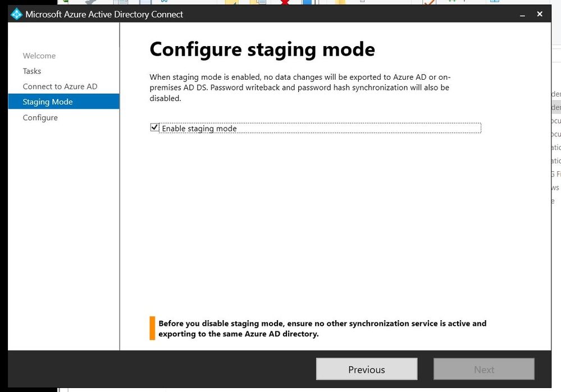The image size is (561, 392).
Task: Uncheck the Enable staging mode checkbox
Action: (154, 127)
